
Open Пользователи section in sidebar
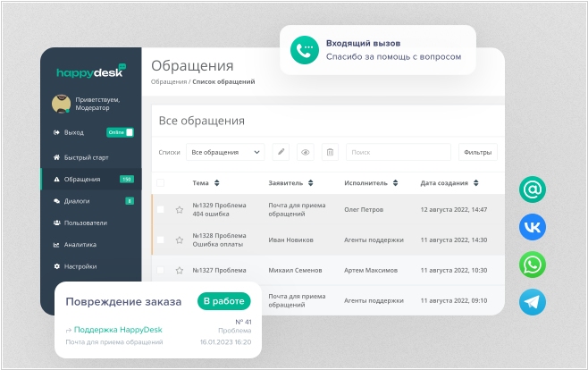click(x=86, y=223)
